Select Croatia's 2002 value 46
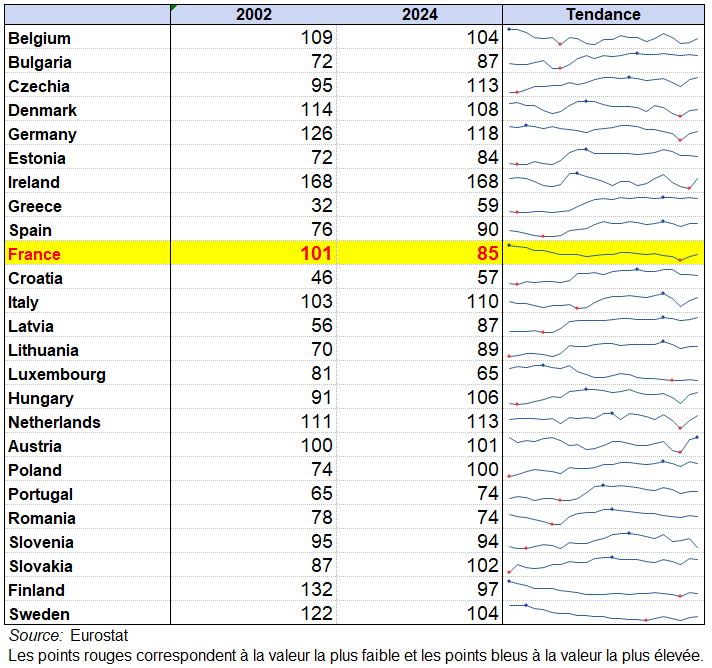The image size is (712, 668). 322,277
